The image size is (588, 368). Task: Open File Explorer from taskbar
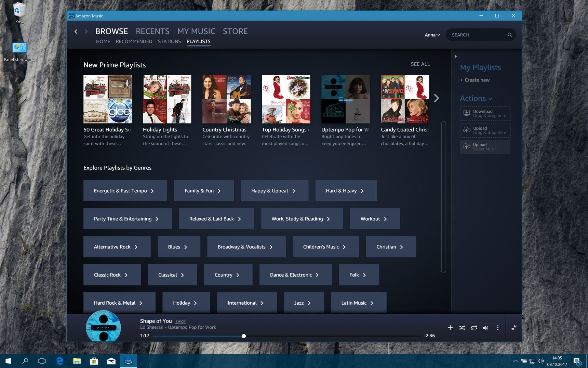pyautogui.click(x=77, y=361)
